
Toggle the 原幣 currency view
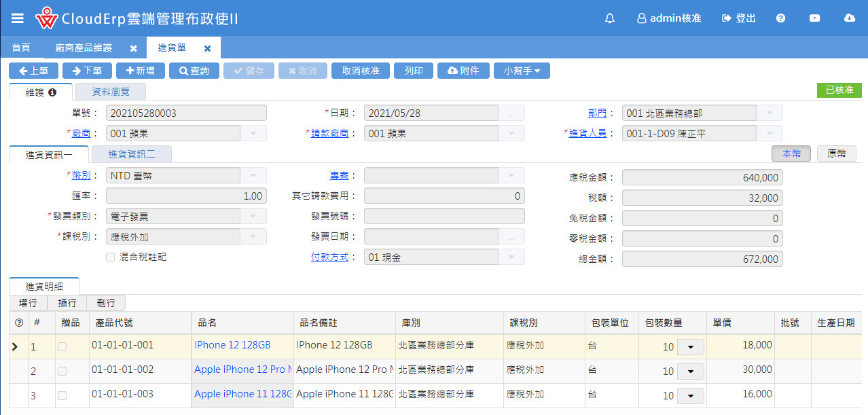(x=837, y=154)
